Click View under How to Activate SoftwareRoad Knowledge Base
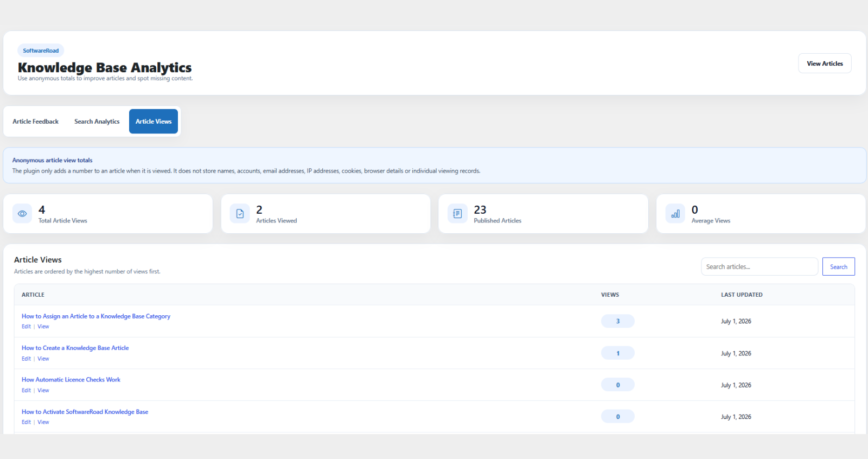This screenshot has width=868, height=459. (43, 422)
